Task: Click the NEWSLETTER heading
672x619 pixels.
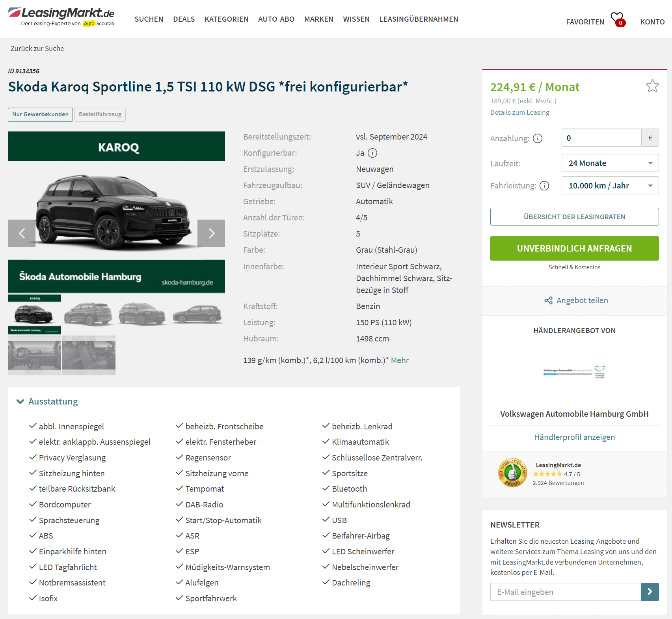Action: 515,525
